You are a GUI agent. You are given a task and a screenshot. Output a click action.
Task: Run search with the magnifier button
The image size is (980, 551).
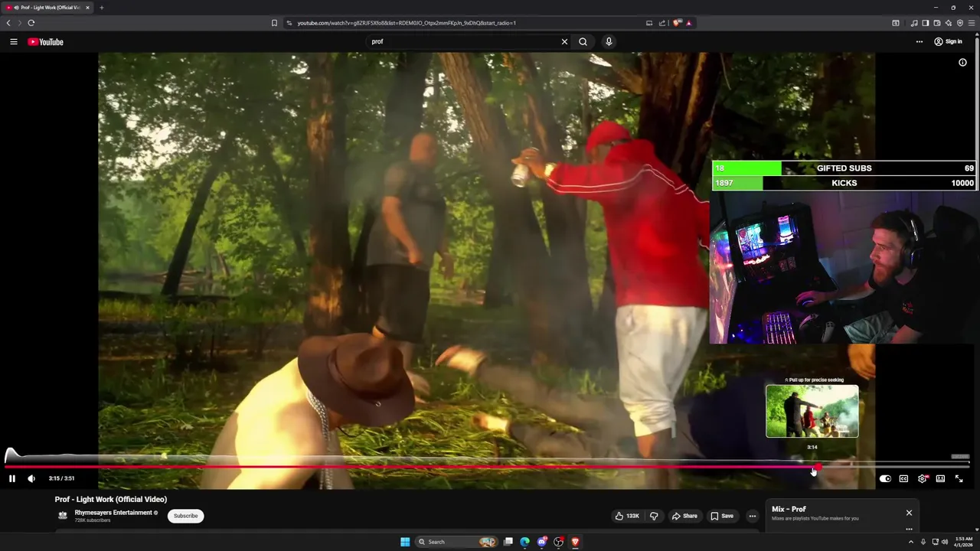click(583, 42)
